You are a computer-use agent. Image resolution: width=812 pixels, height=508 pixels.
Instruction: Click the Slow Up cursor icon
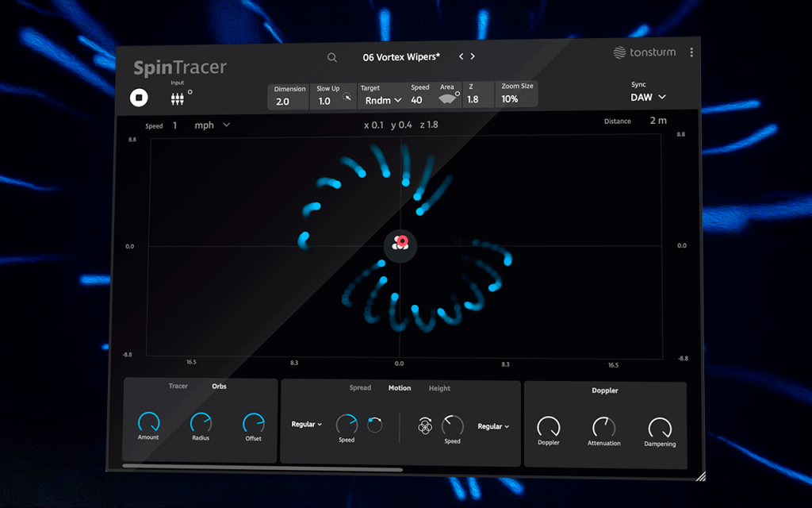(x=347, y=97)
